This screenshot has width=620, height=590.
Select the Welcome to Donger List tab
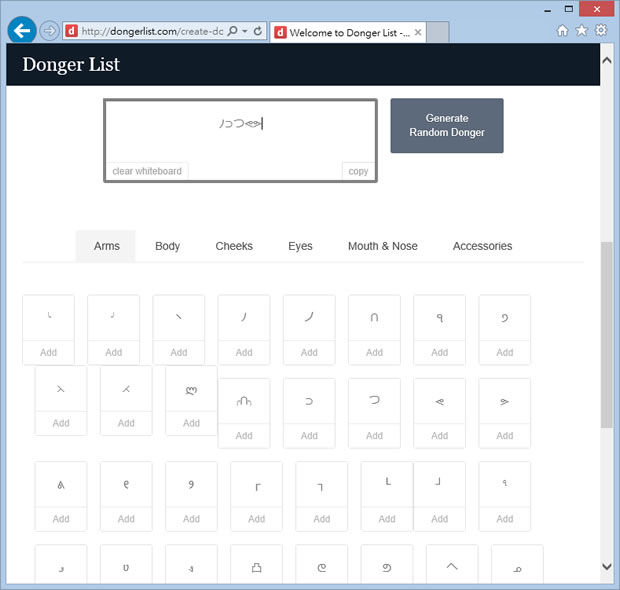tap(348, 32)
